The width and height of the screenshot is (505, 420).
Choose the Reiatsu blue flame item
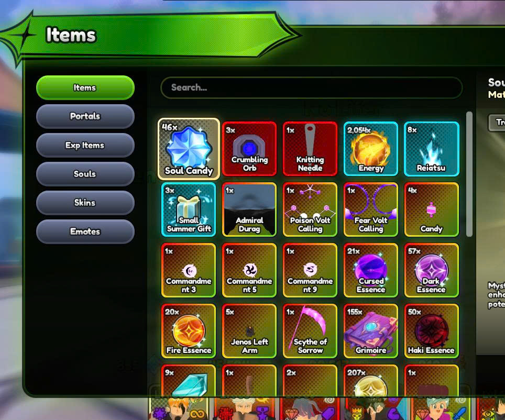point(431,149)
